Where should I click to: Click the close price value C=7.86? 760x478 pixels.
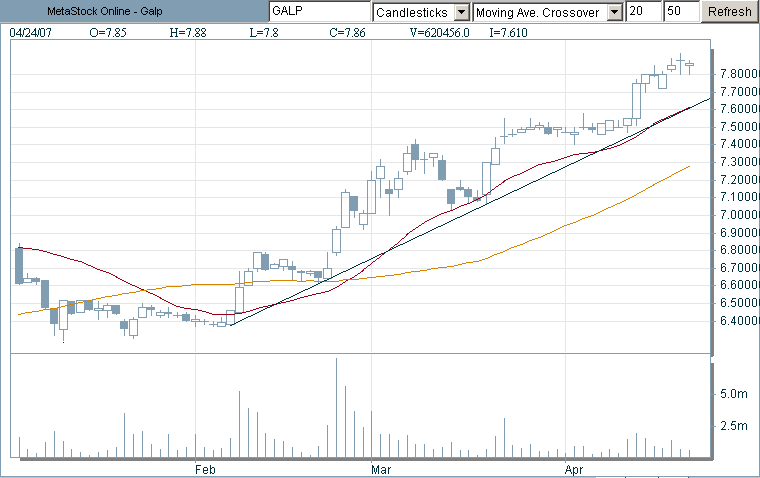tap(347, 33)
